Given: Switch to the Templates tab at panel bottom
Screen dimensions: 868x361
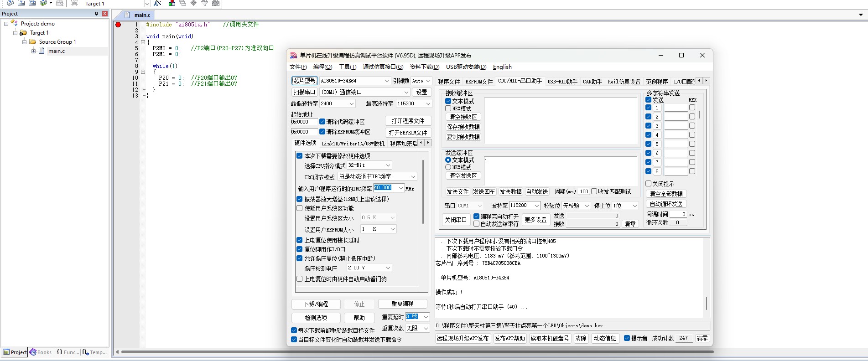Looking at the screenshot, I should click(94, 352).
